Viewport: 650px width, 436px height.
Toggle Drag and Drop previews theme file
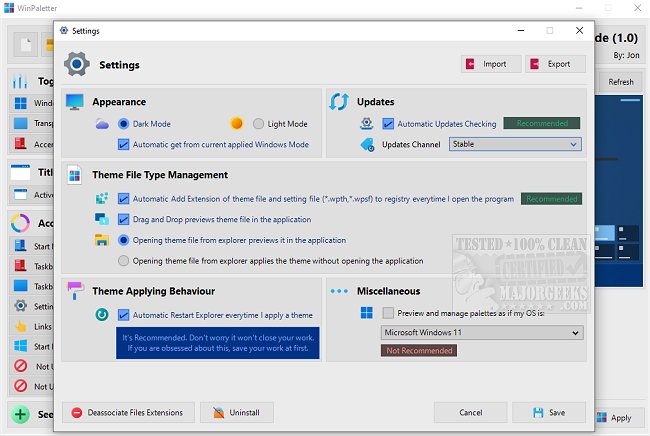pyautogui.click(x=124, y=219)
